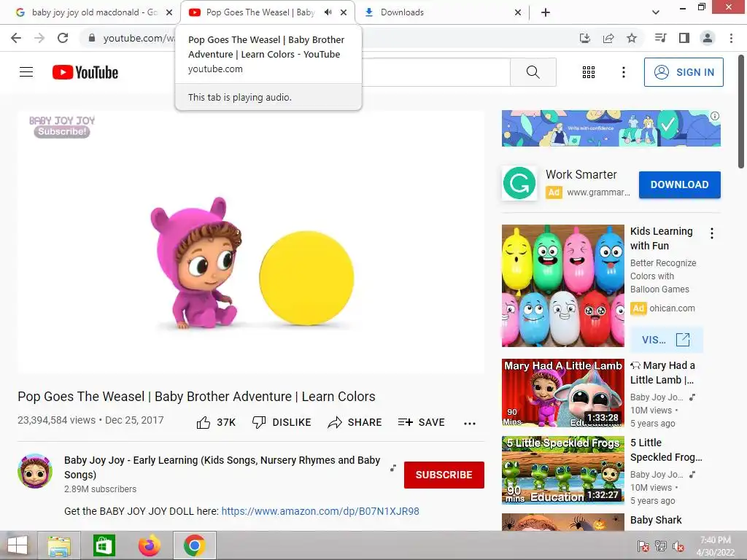Open Mary Had A Little Lamb thumbnail
Image resolution: width=747 pixels, height=560 pixels.
click(x=562, y=393)
